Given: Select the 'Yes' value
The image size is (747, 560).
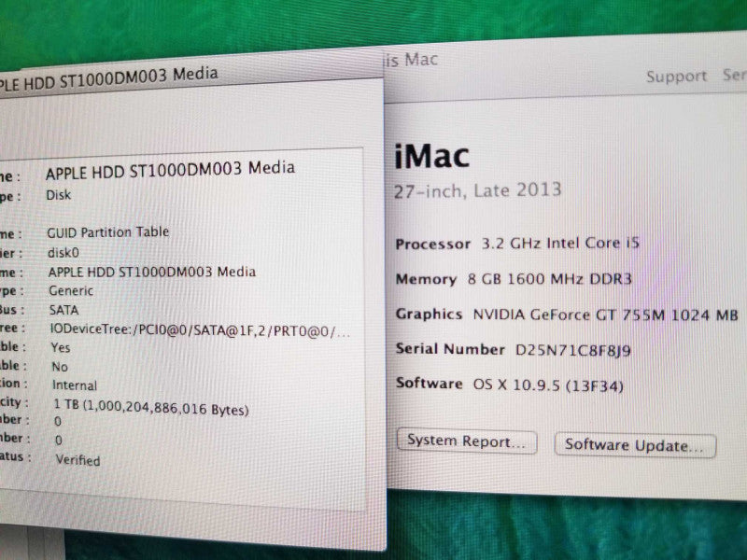Looking at the screenshot, I should click(x=61, y=347).
